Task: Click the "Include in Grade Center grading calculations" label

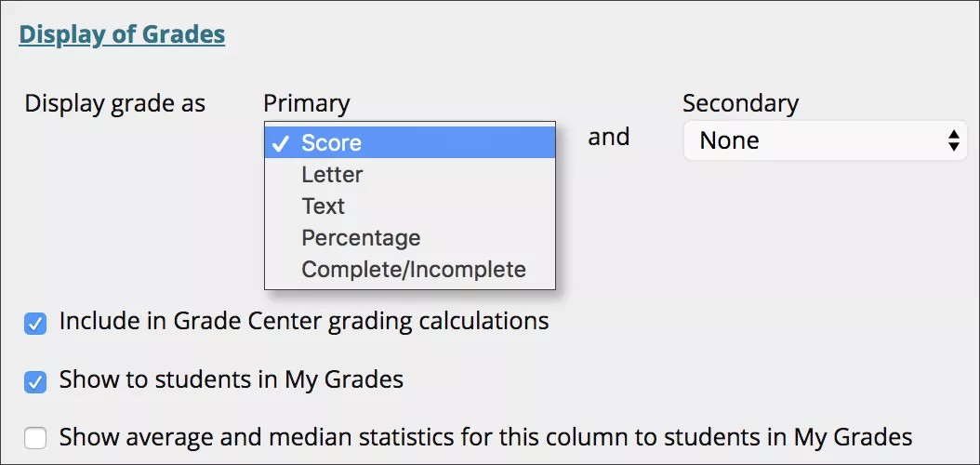Action: click(x=303, y=322)
